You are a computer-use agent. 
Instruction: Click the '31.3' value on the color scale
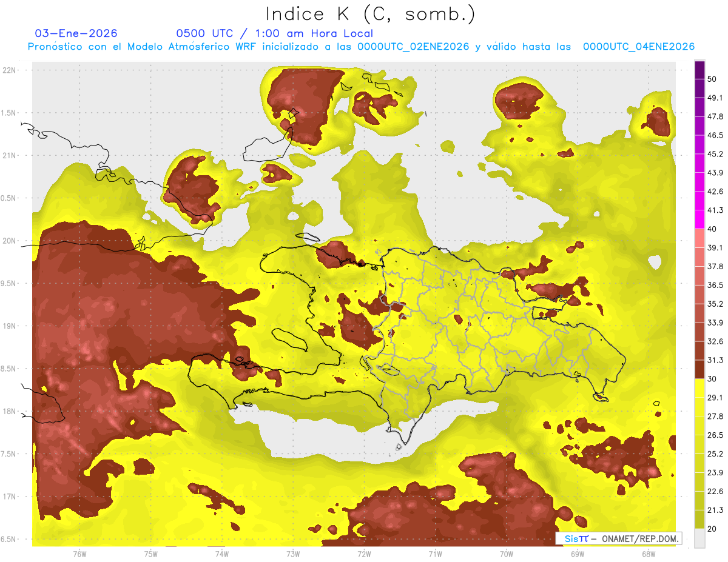point(715,360)
